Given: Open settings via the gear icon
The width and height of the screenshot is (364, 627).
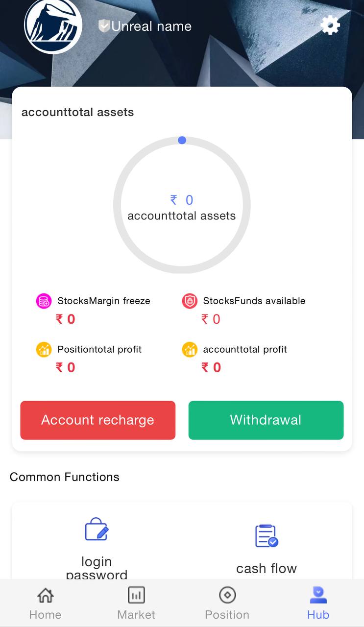Looking at the screenshot, I should 330,25.
